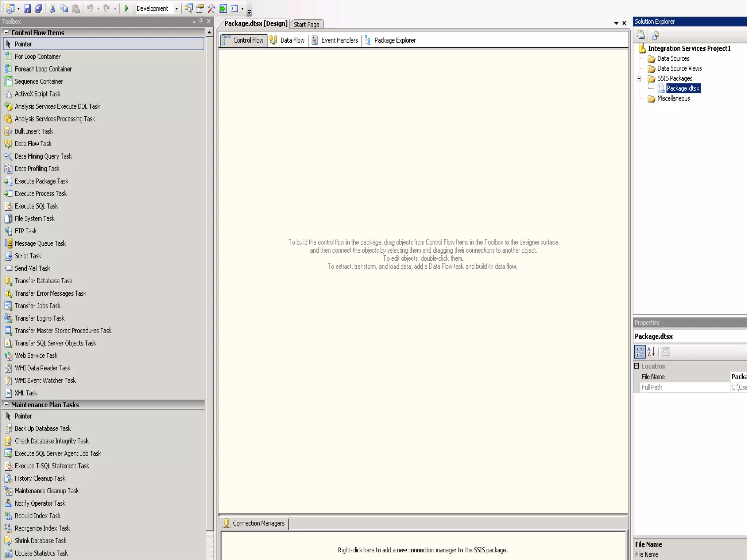Select the Script Task toolbox item
Screen dimensions: 747x560
pos(28,256)
